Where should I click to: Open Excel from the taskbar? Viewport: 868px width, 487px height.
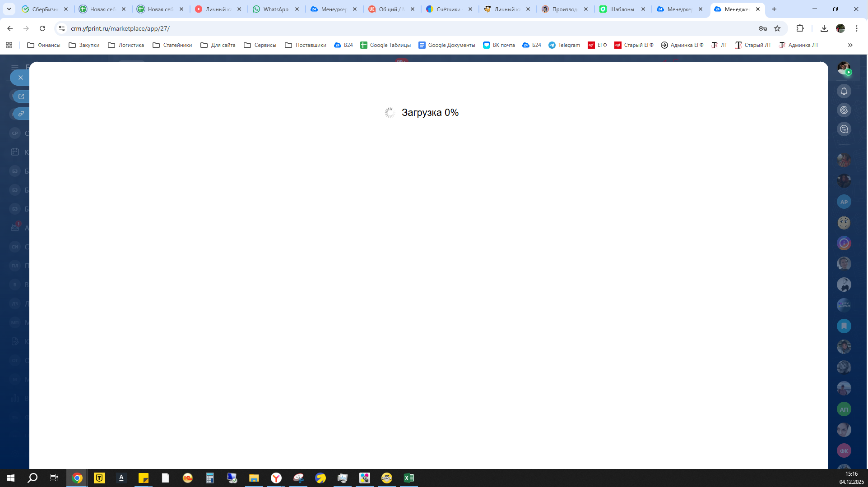(x=408, y=478)
